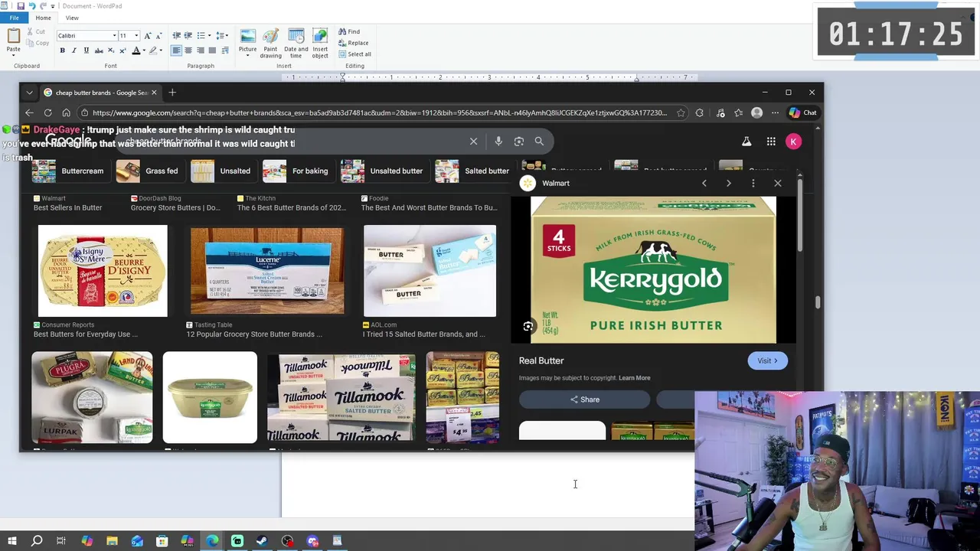Start Google voice search microphone
Screen dimensions: 980x551
[x=498, y=141]
